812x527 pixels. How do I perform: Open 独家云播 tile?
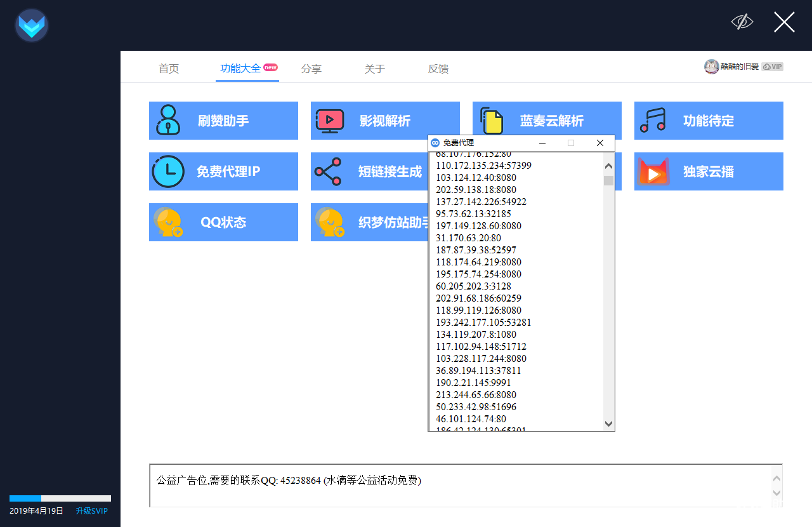coord(709,171)
